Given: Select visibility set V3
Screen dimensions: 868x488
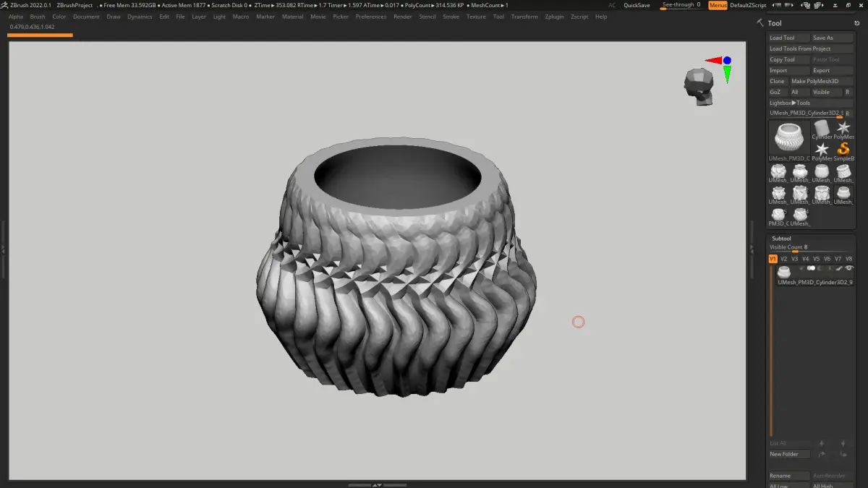Looking at the screenshot, I should coord(794,259).
